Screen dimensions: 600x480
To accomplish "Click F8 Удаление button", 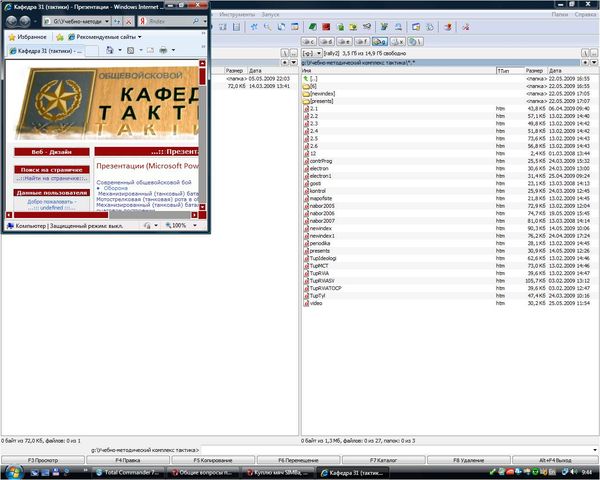I will point(468,460).
